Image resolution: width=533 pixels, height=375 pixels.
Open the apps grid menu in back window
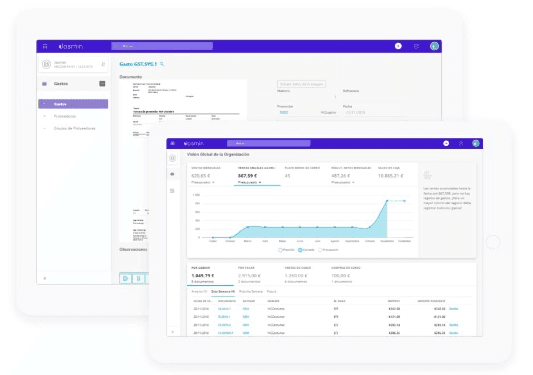coord(45,47)
